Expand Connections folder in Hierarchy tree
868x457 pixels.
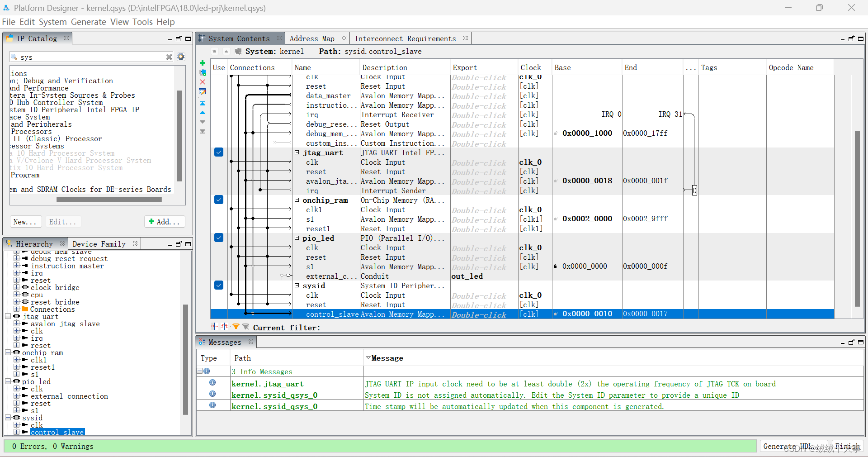[16, 309]
